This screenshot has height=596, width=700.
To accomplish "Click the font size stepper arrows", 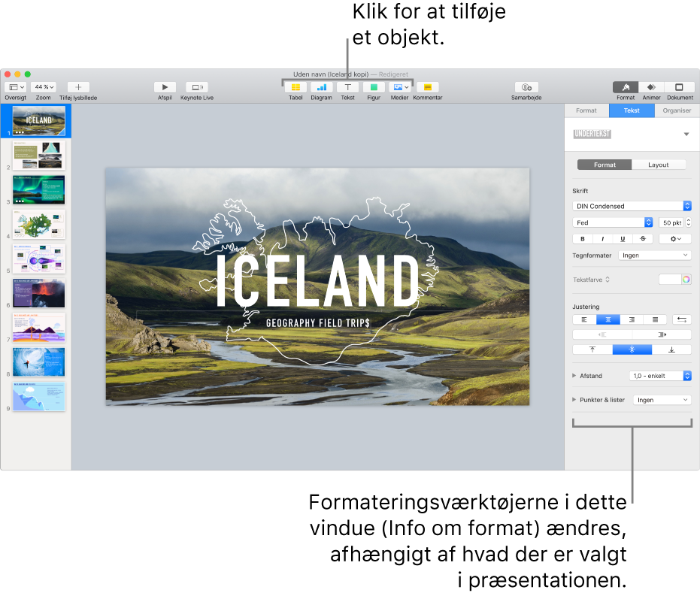I will pyautogui.click(x=689, y=222).
